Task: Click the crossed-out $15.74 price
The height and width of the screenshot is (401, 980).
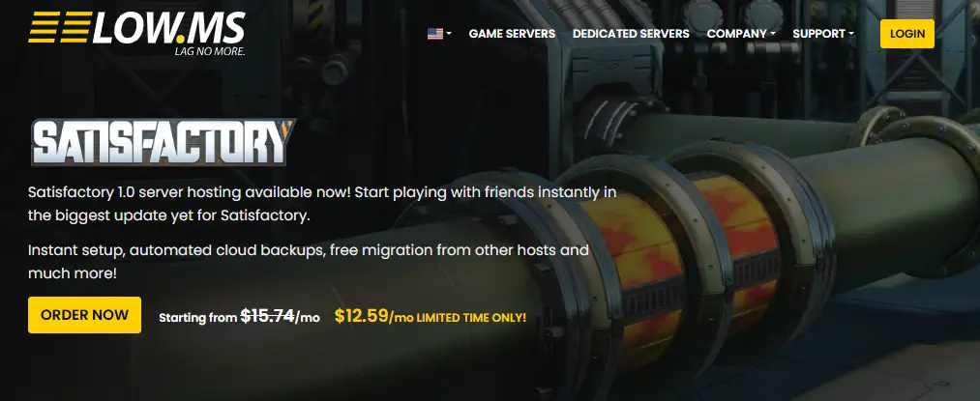Action: (267, 316)
